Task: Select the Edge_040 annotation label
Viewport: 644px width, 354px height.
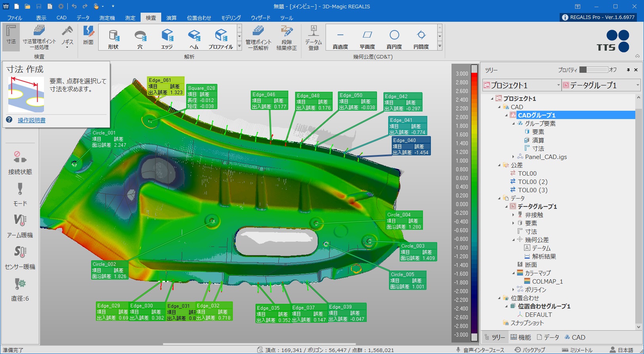Action: point(411,146)
